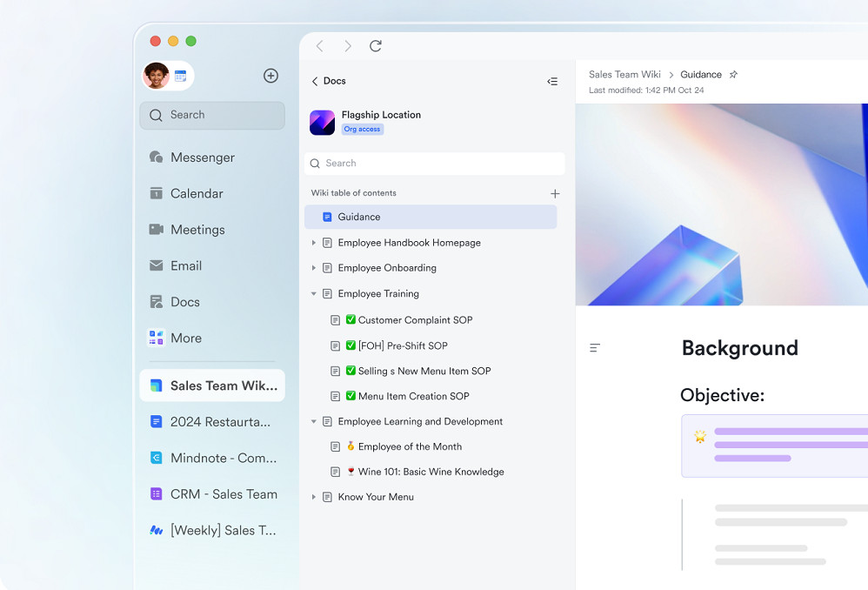The height and width of the screenshot is (590, 868).
Task: Open the document outline icon beside Background
Action: tap(595, 348)
